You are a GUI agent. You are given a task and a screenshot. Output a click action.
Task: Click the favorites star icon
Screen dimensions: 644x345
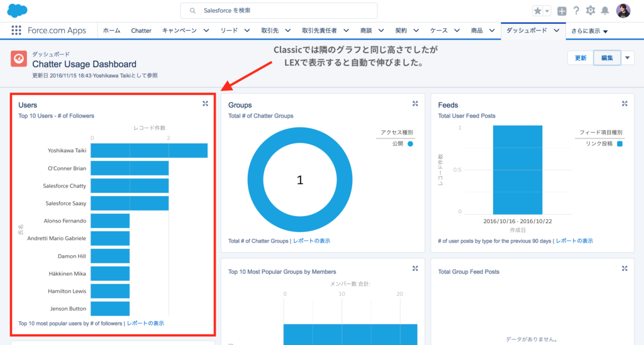point(537,11)
